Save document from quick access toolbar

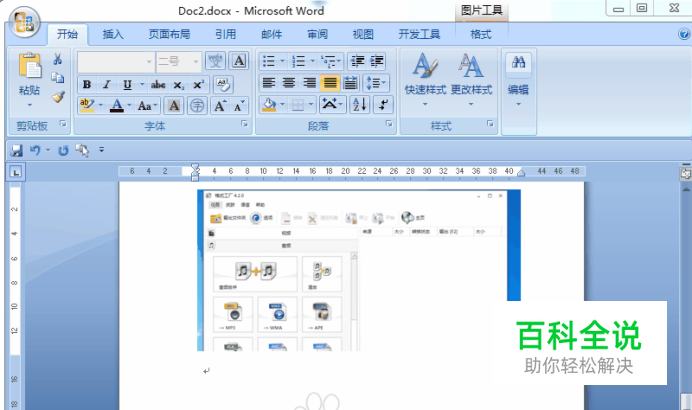(17, 150)
